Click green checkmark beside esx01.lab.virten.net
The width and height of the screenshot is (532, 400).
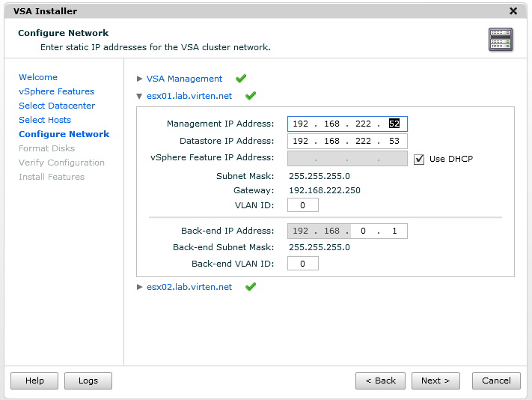[251, 96]
